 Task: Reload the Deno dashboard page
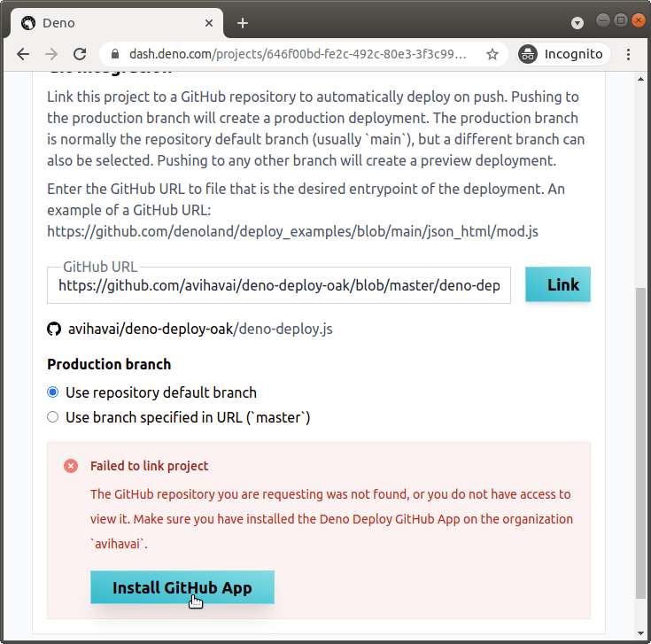[80, 54]
